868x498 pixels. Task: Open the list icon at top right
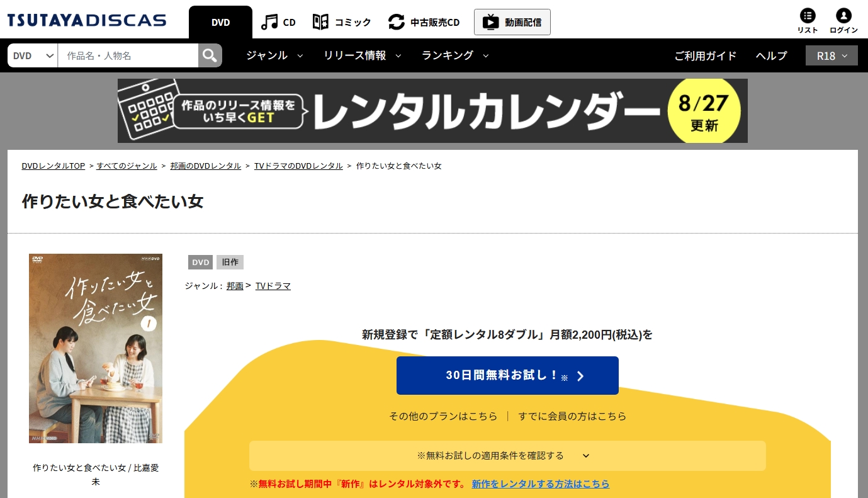click(x=808, y=21)
